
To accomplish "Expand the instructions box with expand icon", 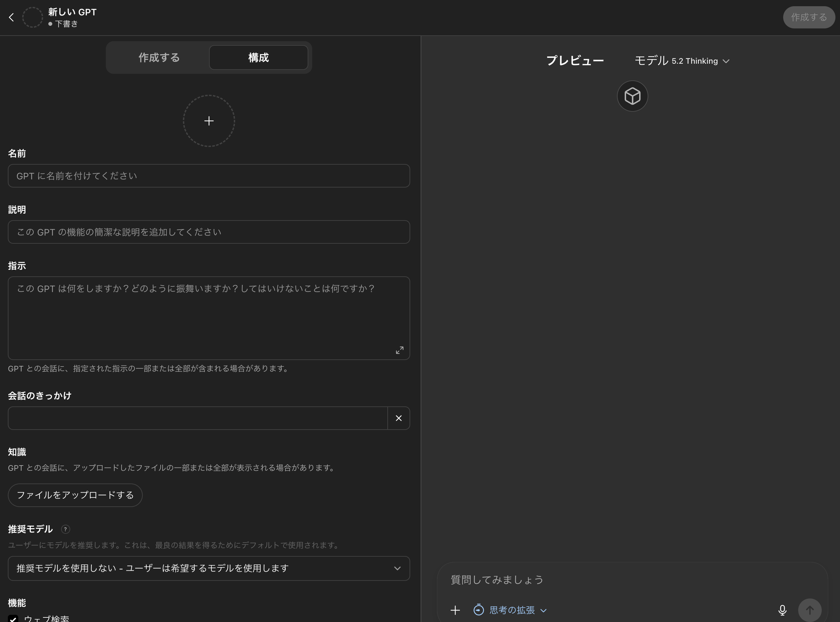I will click(399, 350).
